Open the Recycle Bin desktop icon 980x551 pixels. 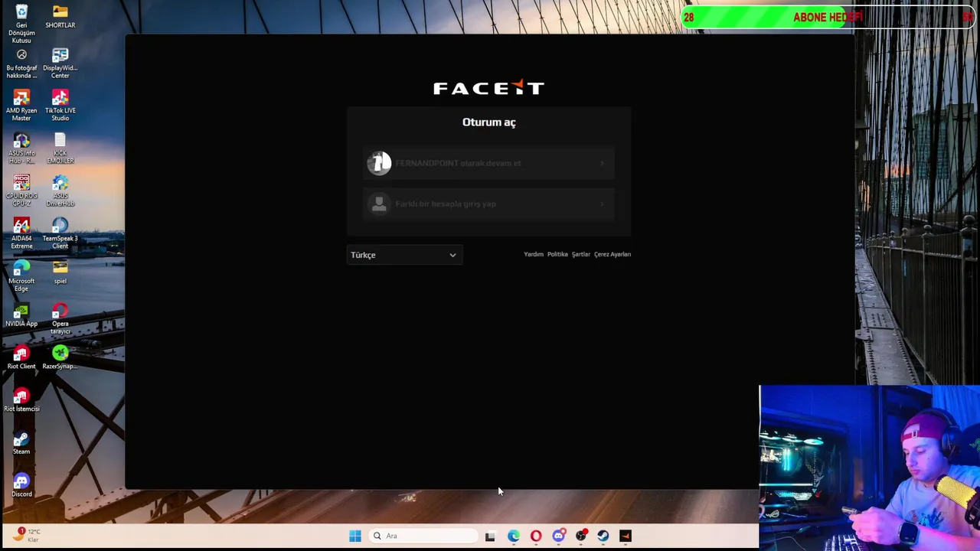pos(21,24)
